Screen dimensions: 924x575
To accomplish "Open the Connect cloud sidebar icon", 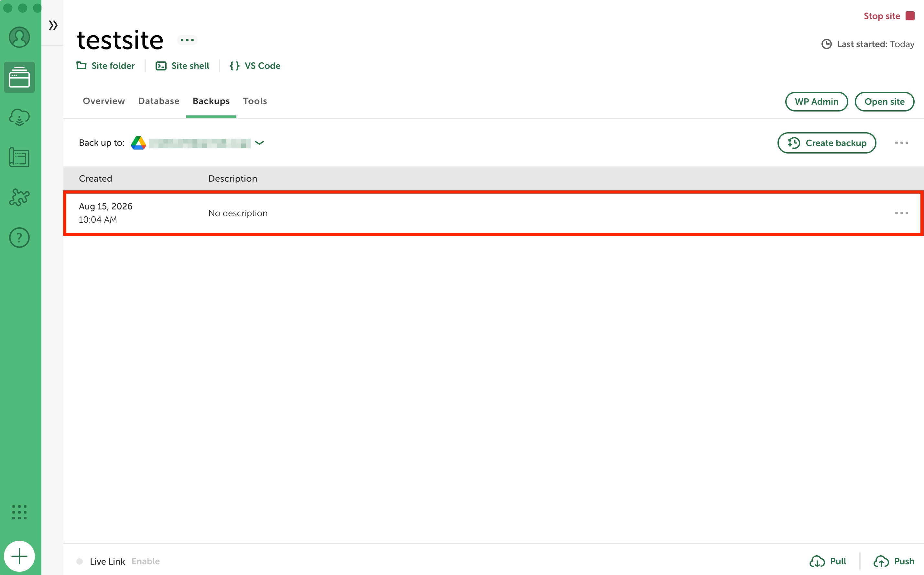I will click(x=19, y=117).
